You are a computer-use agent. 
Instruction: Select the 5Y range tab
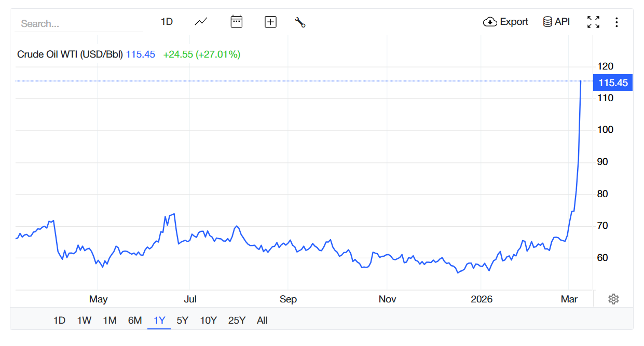[183, 321]
